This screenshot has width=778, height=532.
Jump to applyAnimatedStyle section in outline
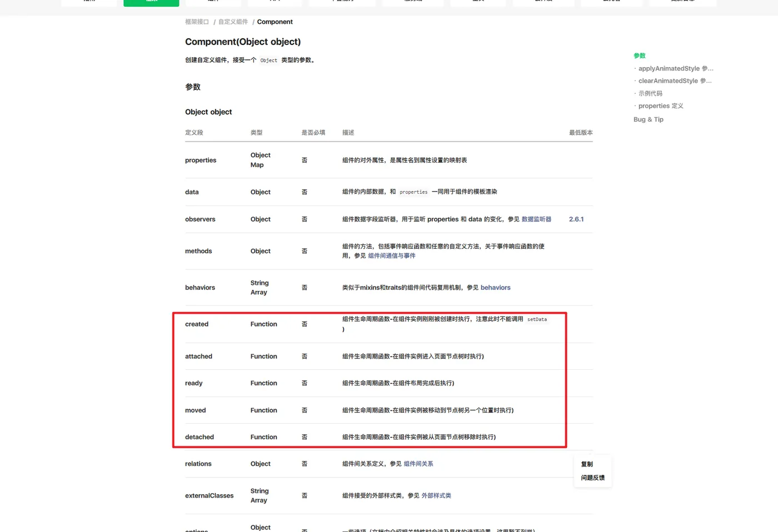[676, 68]
